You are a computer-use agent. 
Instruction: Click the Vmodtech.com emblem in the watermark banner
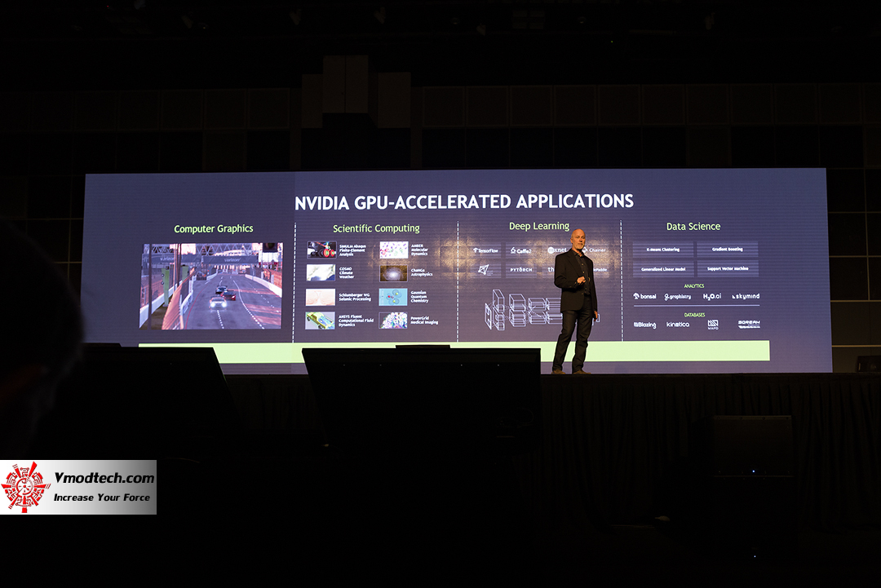point(25,487)
